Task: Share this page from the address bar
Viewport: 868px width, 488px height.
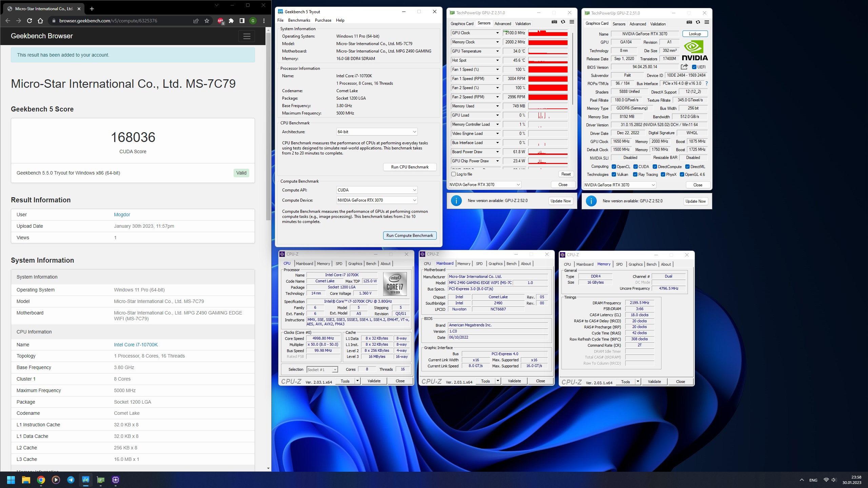Action: [196, 21]
